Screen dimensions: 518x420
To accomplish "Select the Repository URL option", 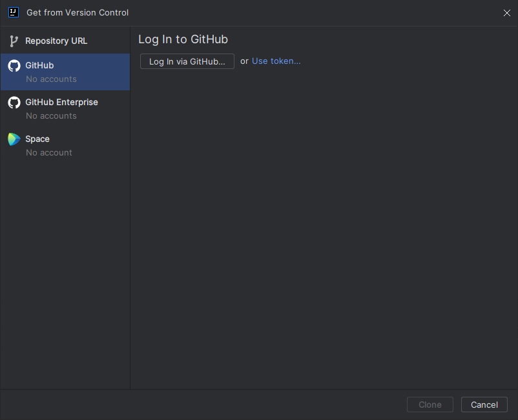I will (x=65, y=41).
